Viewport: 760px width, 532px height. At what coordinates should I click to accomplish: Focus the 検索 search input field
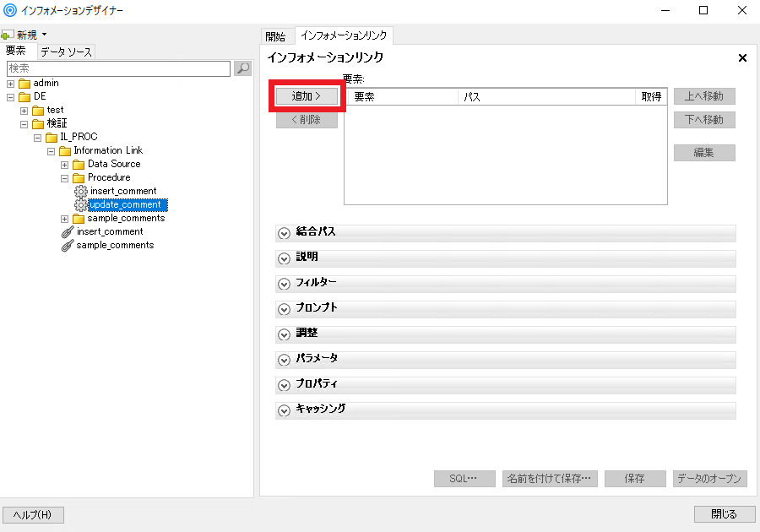[119, 68]
